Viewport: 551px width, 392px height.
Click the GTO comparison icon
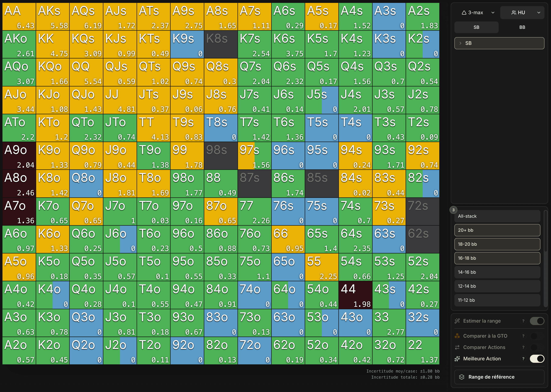point(457,336)
